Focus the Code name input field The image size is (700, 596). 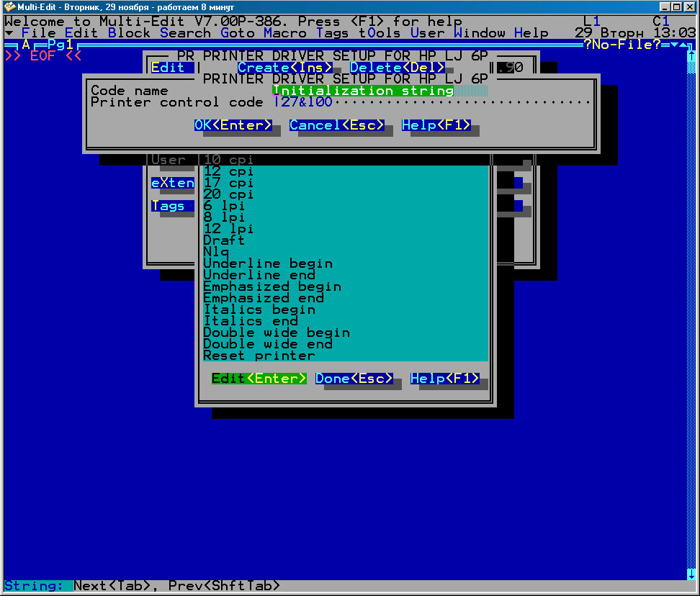point(380,91)
